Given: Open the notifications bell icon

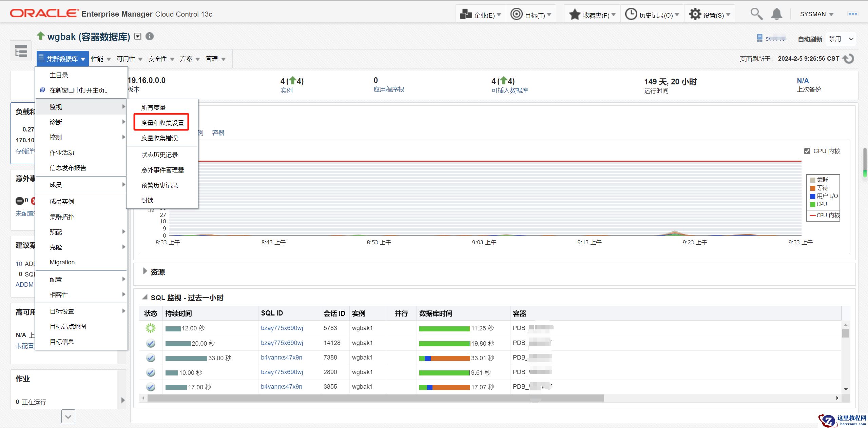Looking at the screenshot, I should click(x=776, y=14).
